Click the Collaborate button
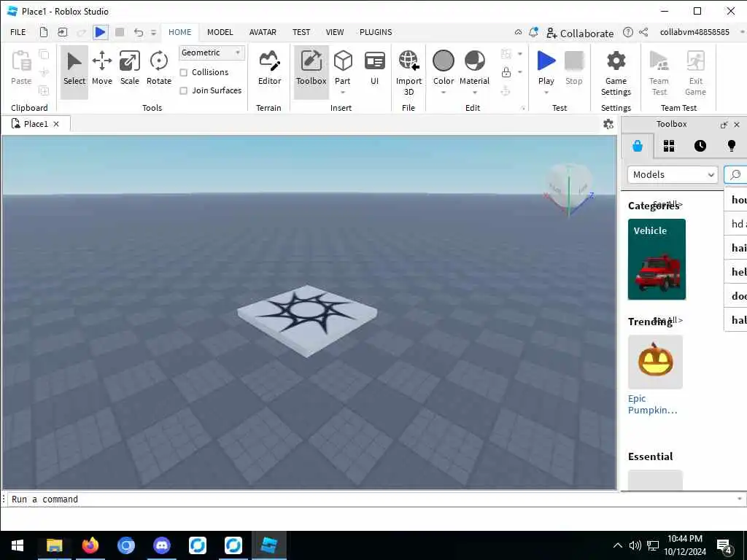The image size is (747, 560). (580, 34)
